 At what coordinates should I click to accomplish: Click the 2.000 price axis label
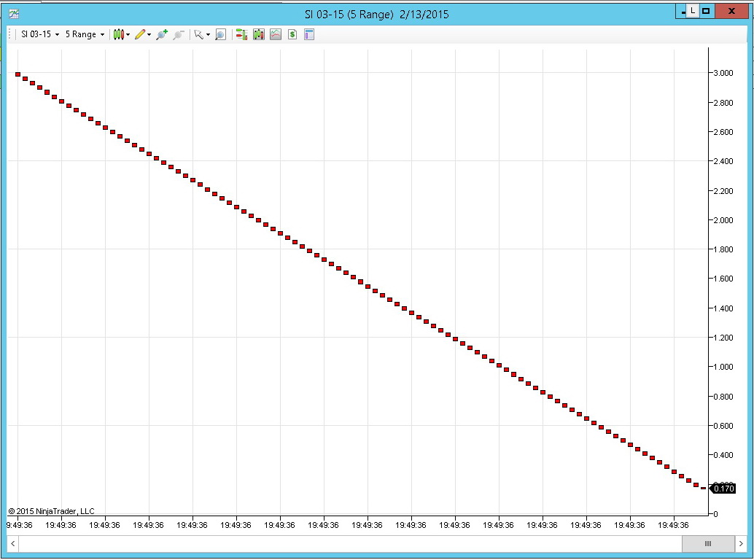tap(723, 220)
